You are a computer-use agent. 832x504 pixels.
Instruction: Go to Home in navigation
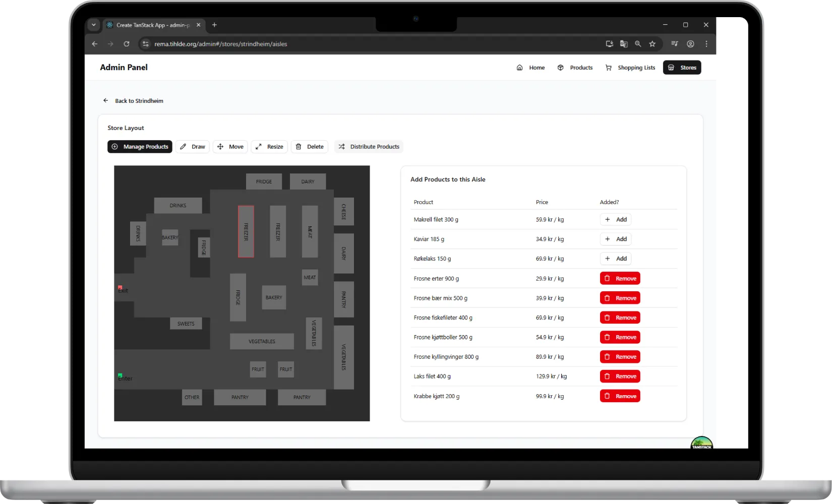tap(530, 68)
